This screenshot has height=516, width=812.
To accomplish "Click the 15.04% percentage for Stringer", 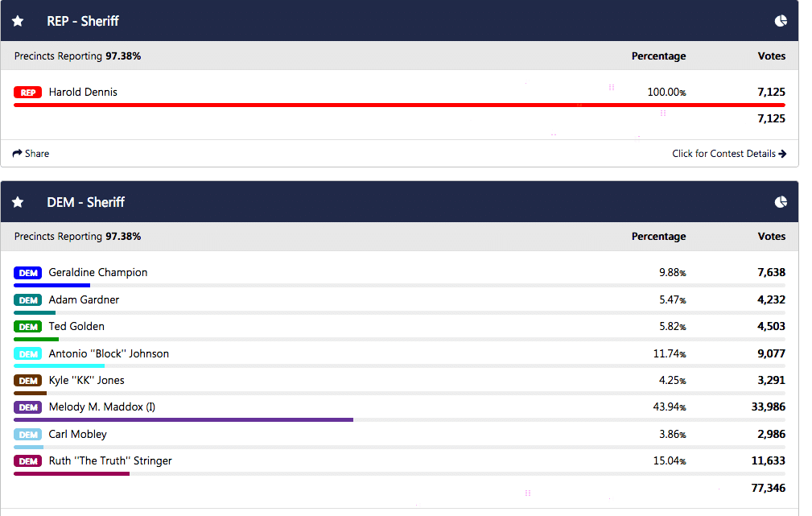I will [669, 460].
